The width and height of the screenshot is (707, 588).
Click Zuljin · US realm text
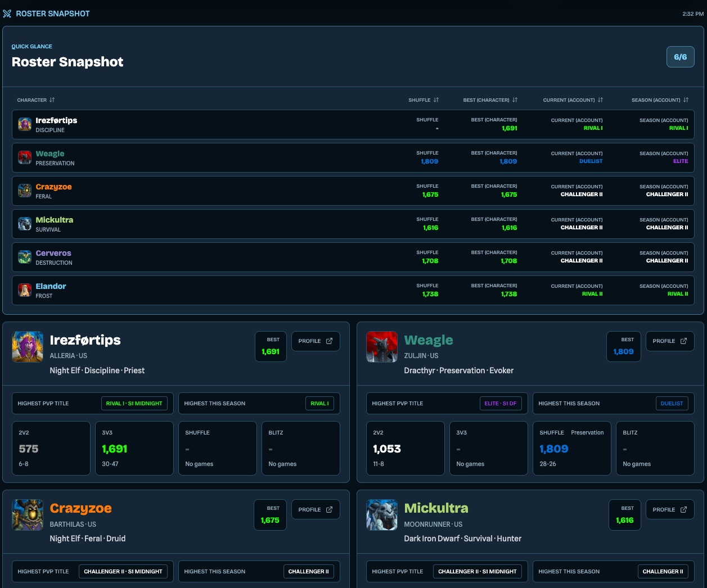pyautogui.click(x=421, y=356)
